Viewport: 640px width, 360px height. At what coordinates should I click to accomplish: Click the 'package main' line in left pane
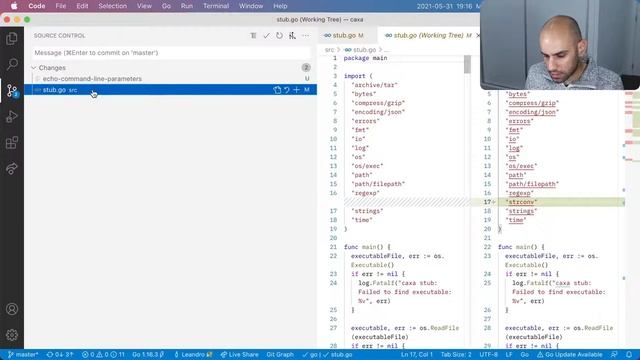pyautogui.click(x=365, y=58)
